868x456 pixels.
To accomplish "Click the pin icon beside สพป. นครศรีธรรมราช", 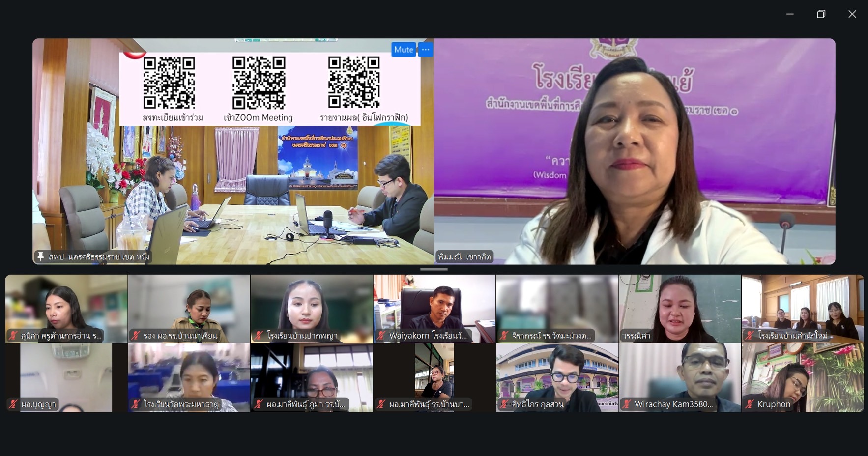I will pyautogui.click(x=41, y=256).
